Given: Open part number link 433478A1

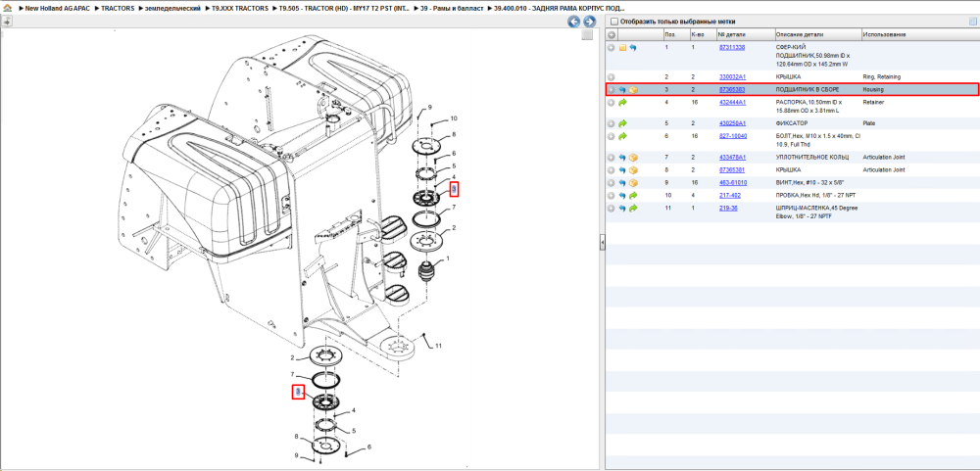Looking at the screenshot, I should [x=732, y=158].
